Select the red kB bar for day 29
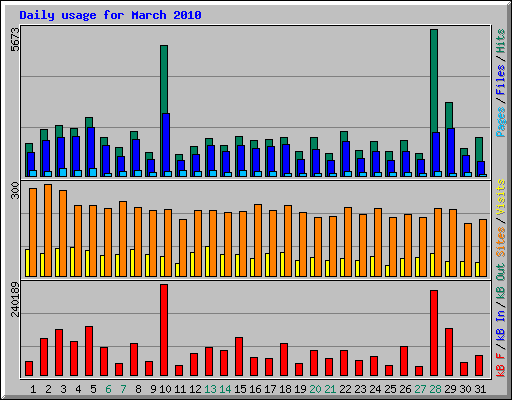The height and width of the screenshot is (400, 512). 449,352
